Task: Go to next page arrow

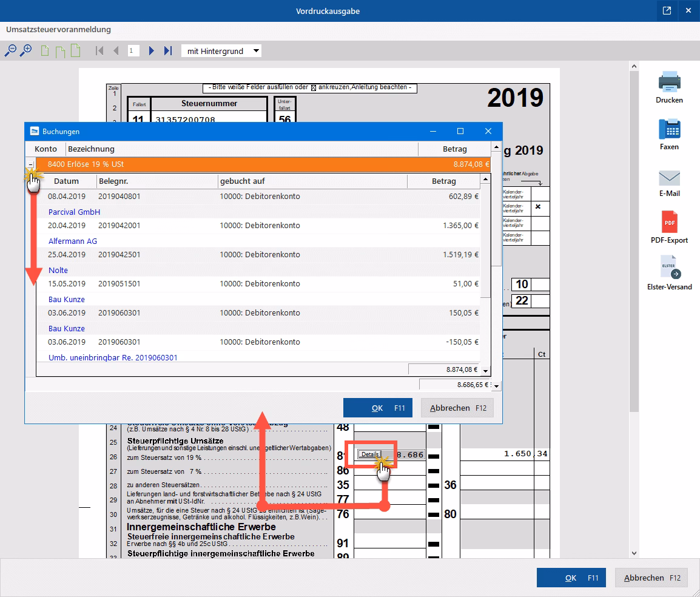Action: click(152, 51)
